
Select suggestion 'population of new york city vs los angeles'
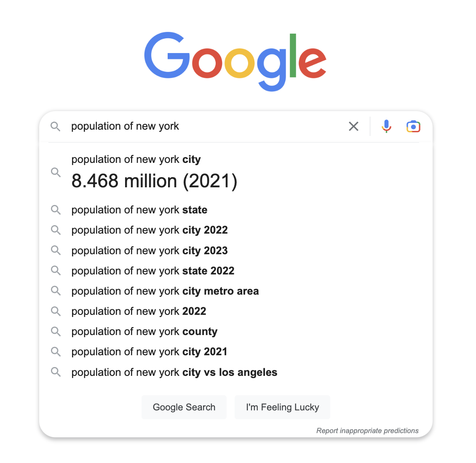(x=174, y=372)
